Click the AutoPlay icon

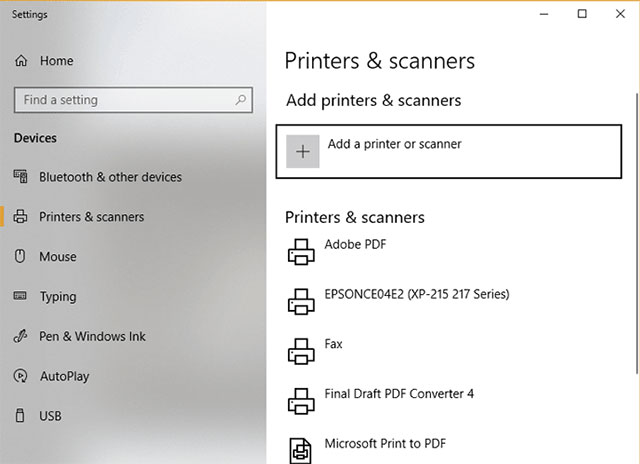pos(21,377)
